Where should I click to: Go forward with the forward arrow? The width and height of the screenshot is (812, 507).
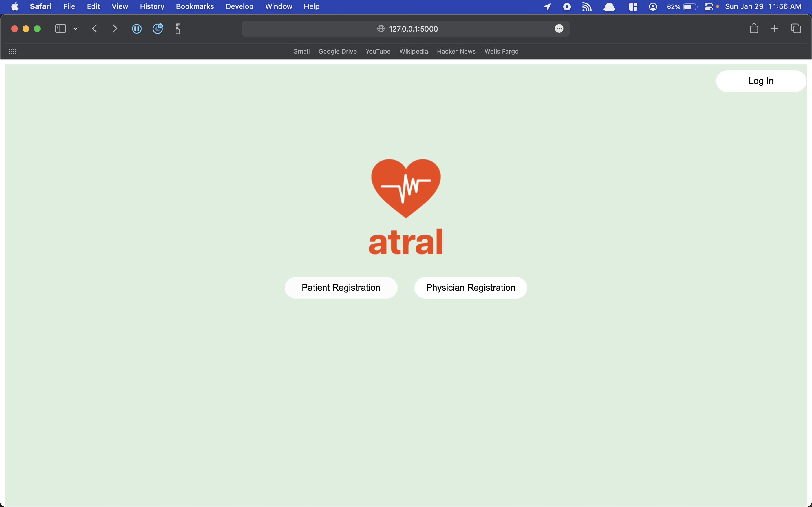pyautogui.click(x=115, y=28)
